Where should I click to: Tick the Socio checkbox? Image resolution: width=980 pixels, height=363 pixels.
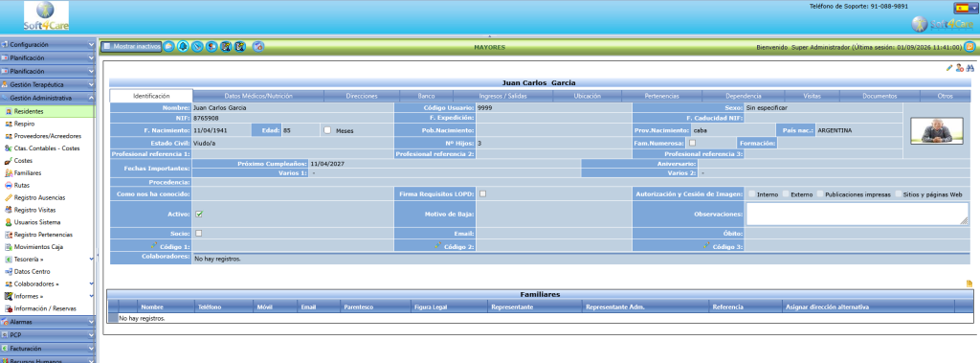tap(199, 233)
